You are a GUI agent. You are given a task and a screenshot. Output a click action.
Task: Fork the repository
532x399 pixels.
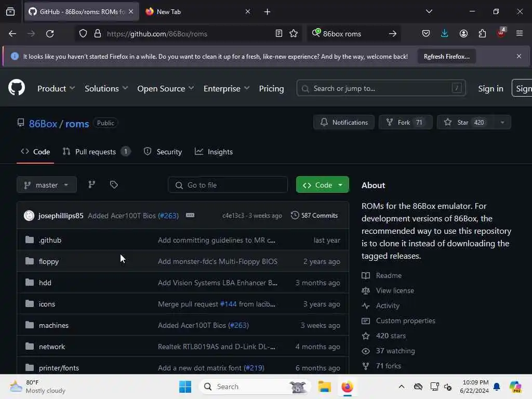[405, 122]
